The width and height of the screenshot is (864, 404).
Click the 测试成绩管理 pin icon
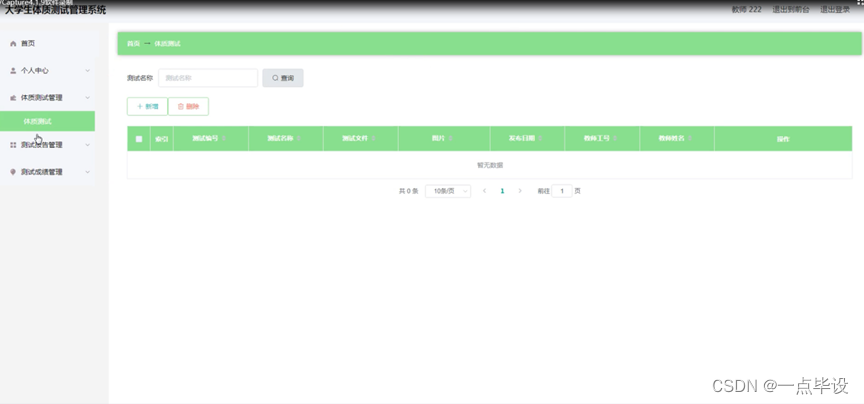13,172
